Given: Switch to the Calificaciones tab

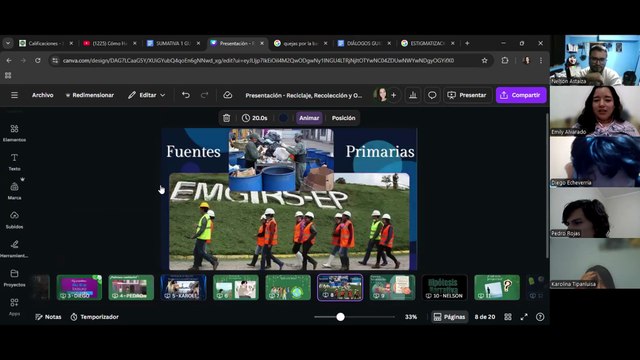Looking at the screenshot, I should point(45,43).
